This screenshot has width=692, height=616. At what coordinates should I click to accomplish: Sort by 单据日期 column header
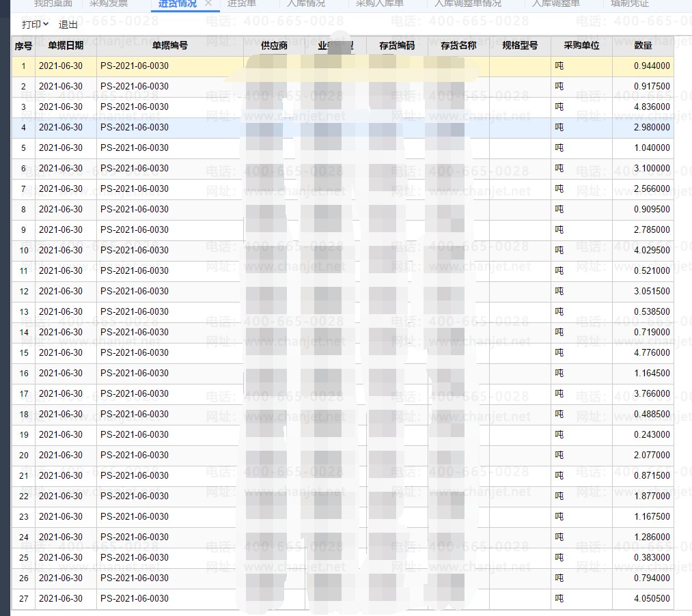pyautogui.click(x=66, y=46)
